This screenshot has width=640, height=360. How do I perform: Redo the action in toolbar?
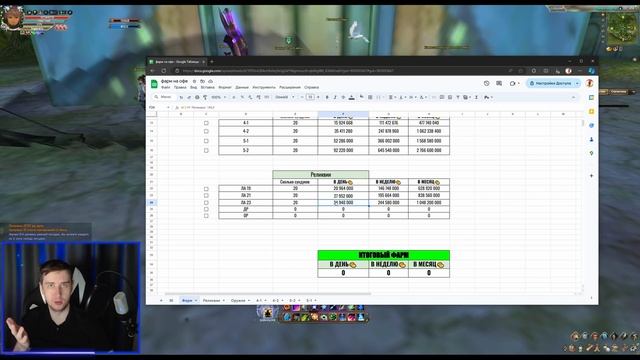(189, 97)
